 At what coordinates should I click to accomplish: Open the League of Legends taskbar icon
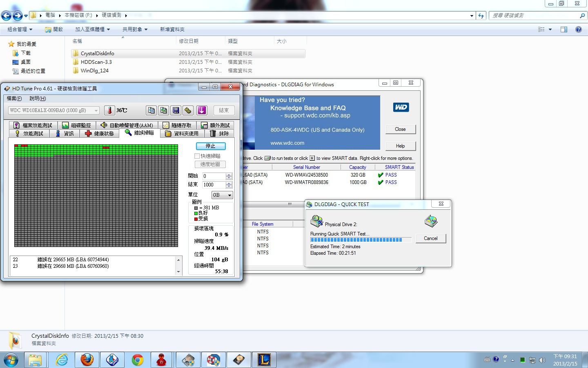[264, 360]
